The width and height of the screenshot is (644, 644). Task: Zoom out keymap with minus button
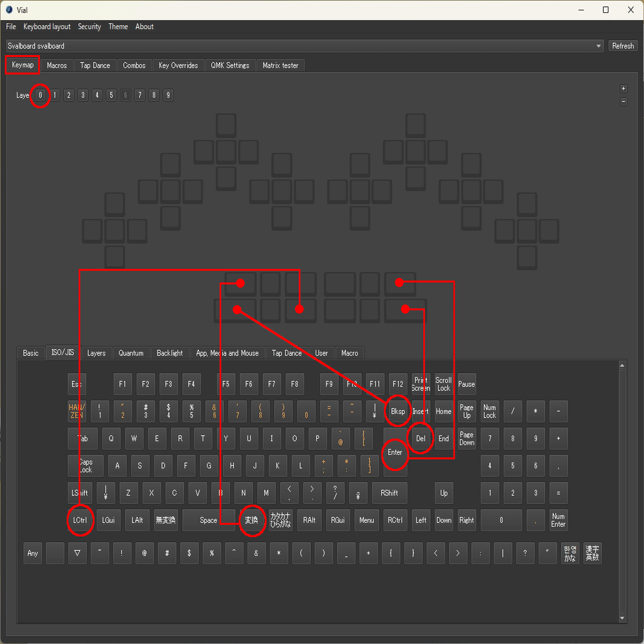[623, 102]
